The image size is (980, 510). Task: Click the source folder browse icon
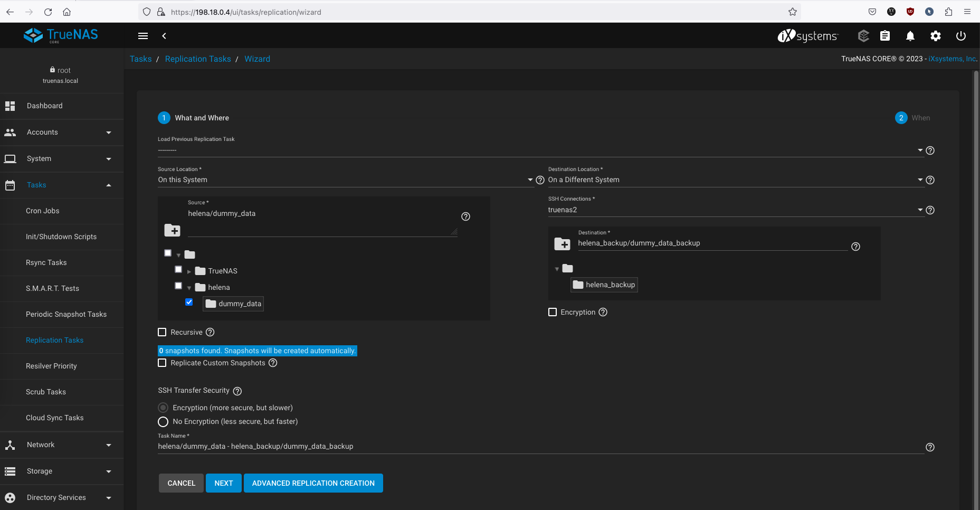click(172, 230)
